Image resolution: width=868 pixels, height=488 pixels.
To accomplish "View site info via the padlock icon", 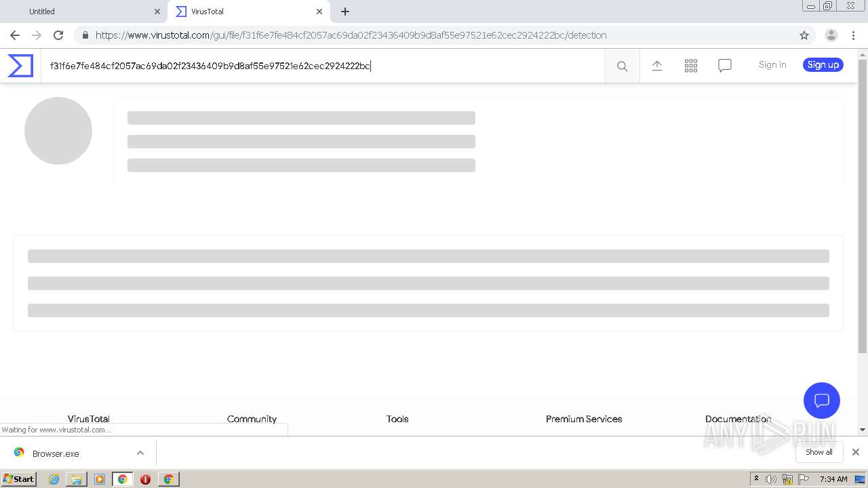I will (85, 35).
